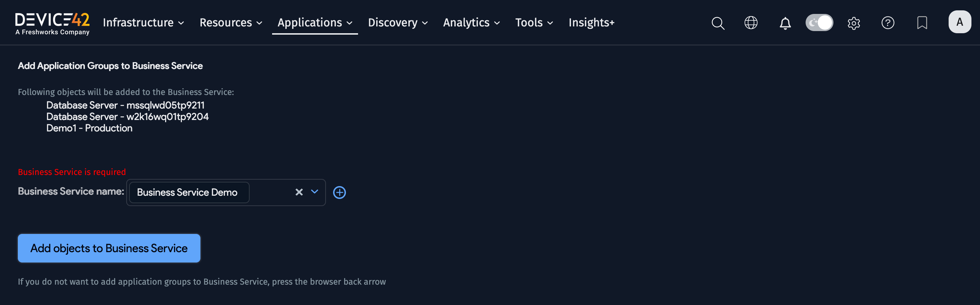Toggle the dark mode switch
The height and width of the screenshot is (305, 980).
click(x=819, y=23)
